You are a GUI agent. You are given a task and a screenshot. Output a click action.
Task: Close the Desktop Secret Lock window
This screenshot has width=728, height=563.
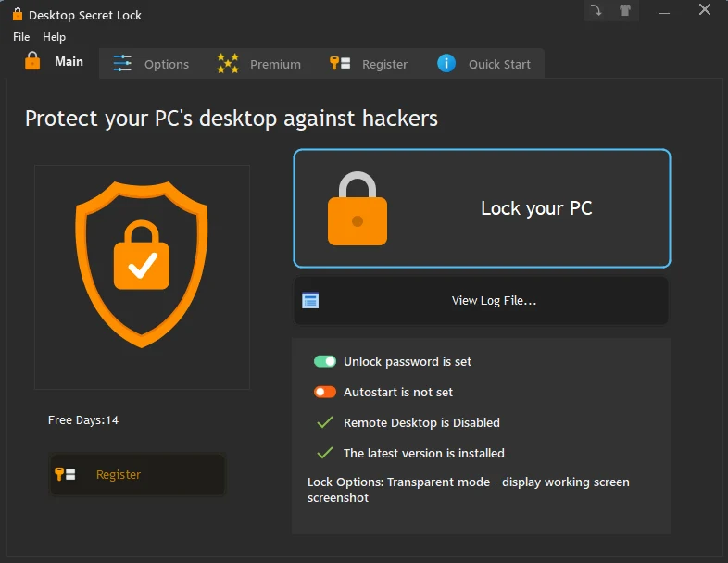pyautogui.click(x=704, y=10)
